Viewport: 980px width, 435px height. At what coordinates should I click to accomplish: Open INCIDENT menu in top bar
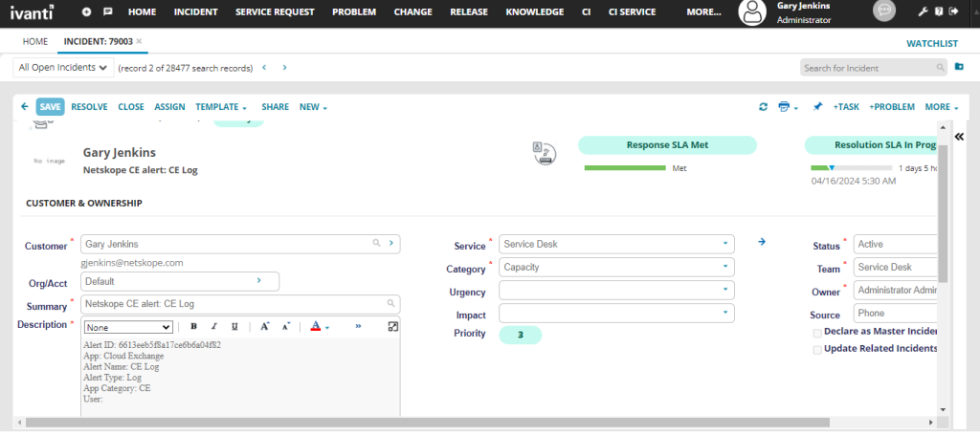pyautogui.click(x=195, y=11)
